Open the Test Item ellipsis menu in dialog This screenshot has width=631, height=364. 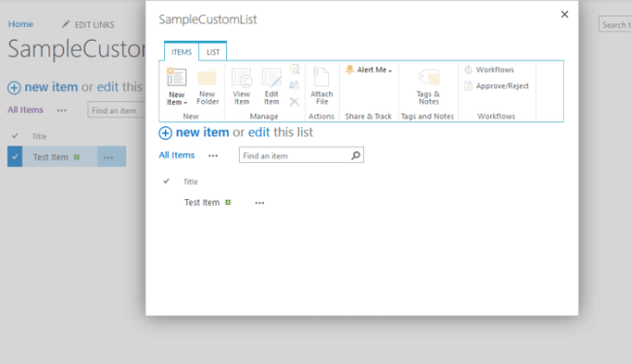(259, 203)
